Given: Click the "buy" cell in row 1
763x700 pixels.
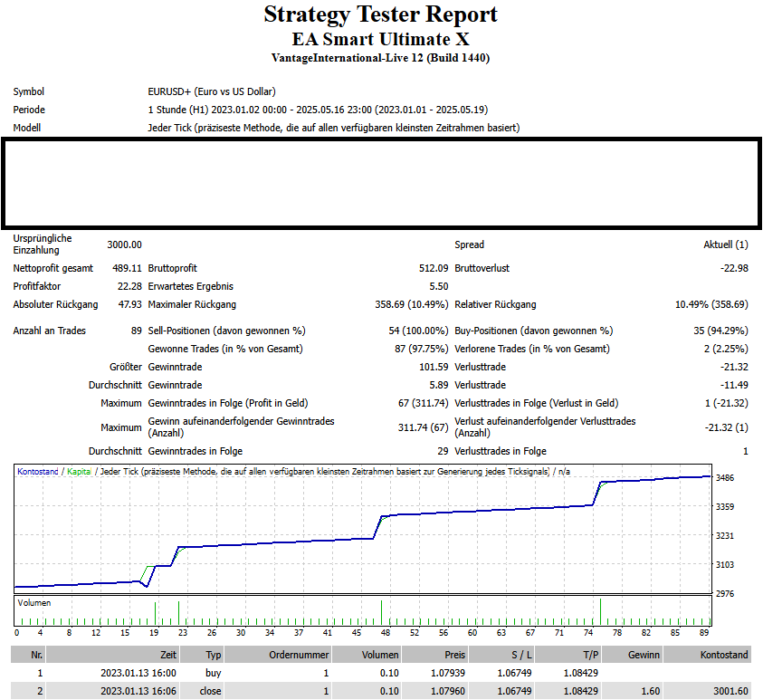Looking at the screenshot, I should (x=214, y=673).
